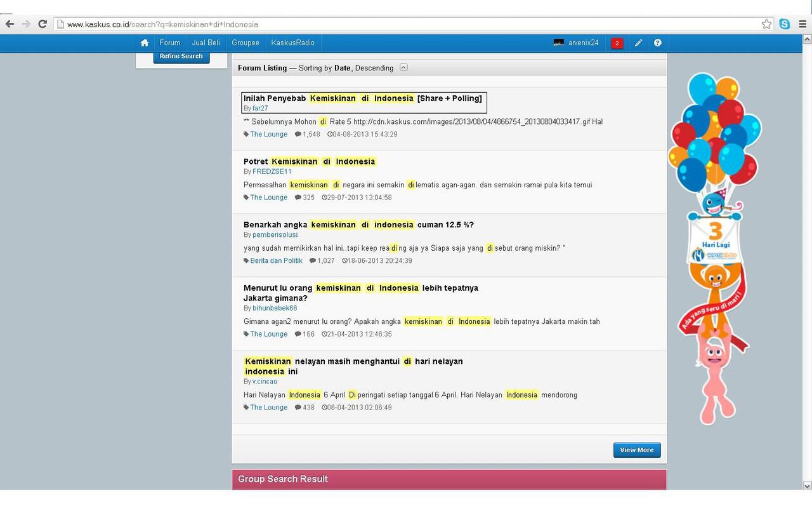Screen dimensions: 812x508
Task: Visit author FREDZSE11's profile
Action: point(272,171)
